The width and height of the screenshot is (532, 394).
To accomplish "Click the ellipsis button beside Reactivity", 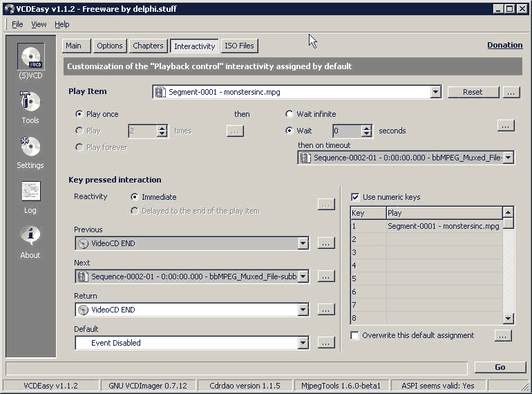I will [326, 205].
